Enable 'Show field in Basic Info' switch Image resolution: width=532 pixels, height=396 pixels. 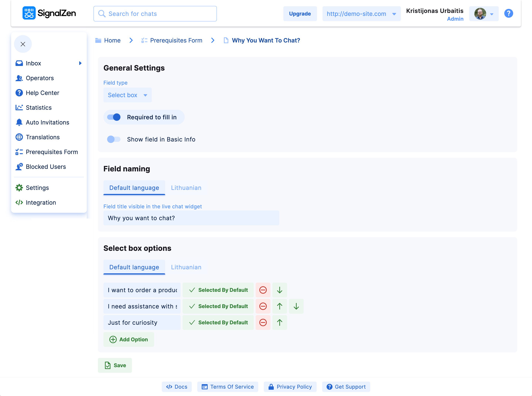(114, 139)
